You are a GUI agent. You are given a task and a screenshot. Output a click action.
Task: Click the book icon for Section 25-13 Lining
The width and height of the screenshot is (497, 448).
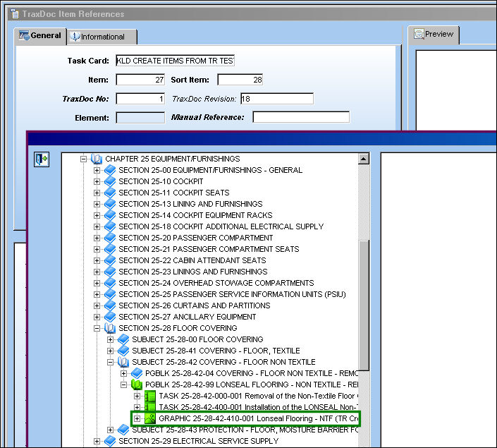110,204
